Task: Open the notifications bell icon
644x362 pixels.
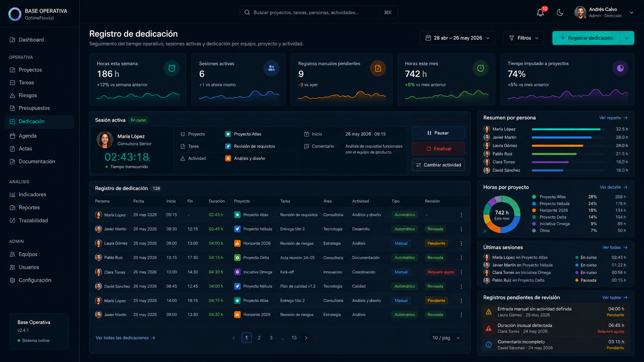Action: click(x=540, y=12)
